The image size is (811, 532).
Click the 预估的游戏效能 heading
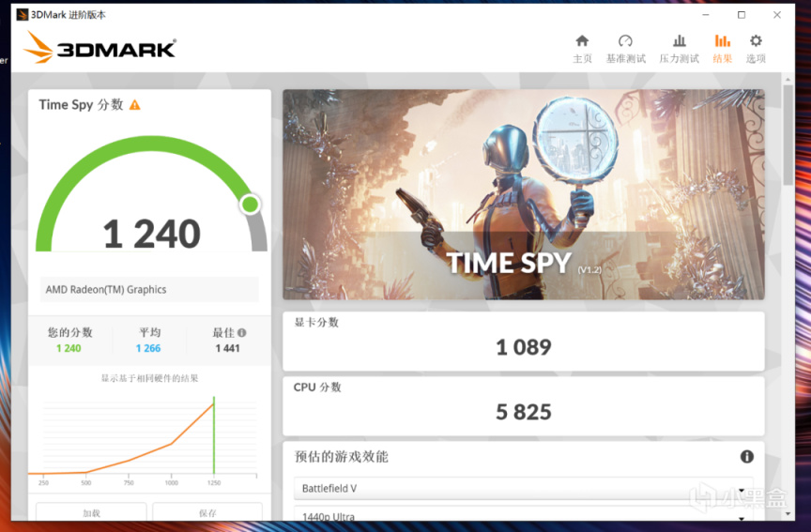click(341, 457)
